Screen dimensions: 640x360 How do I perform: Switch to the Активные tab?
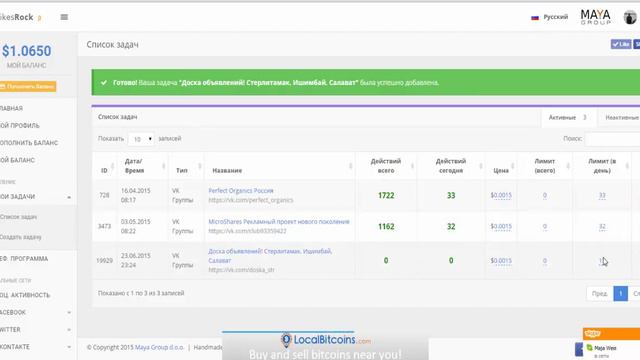[x=568, y=118]
